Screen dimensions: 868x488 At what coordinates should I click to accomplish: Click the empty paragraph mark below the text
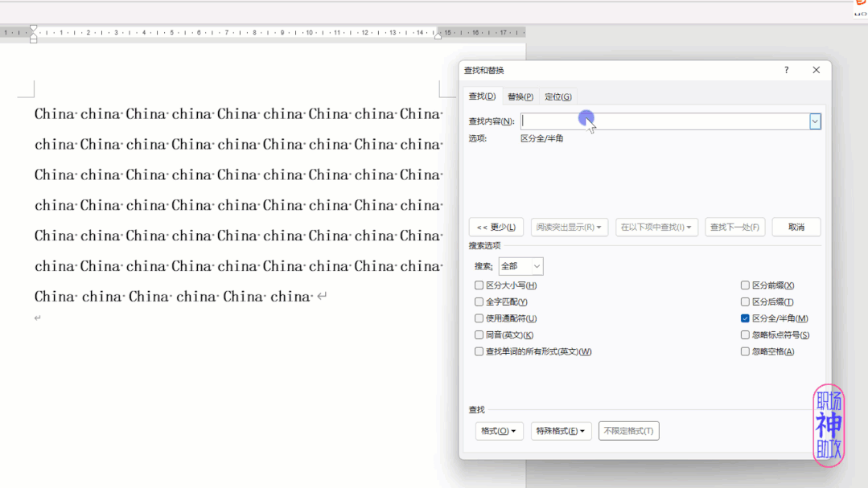37,318
